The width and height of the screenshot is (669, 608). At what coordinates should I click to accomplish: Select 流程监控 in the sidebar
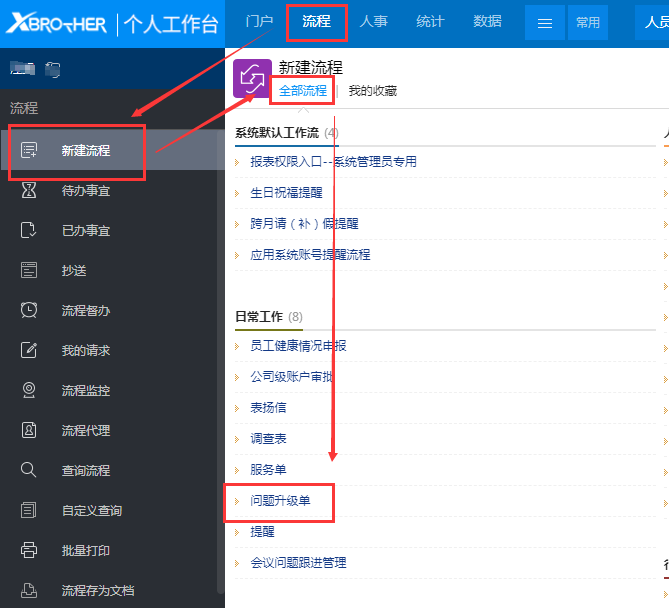point(86,390)
